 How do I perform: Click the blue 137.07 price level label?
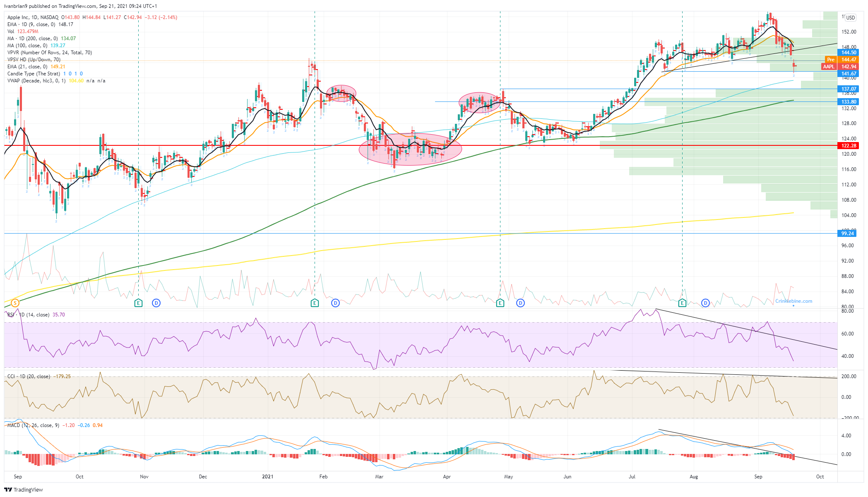click(848, 89)
